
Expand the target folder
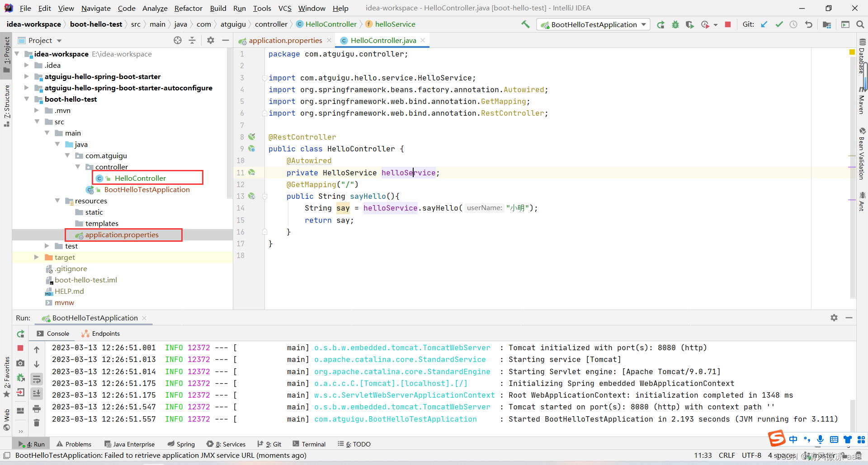click(37, 257)
